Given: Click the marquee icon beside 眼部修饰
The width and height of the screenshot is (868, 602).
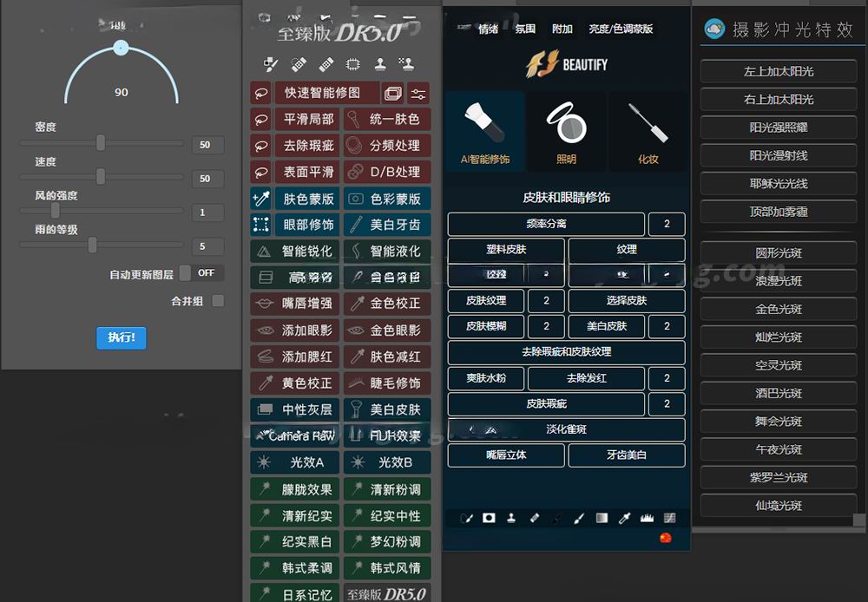Looking at the screenshot, I should click(260, 225).
